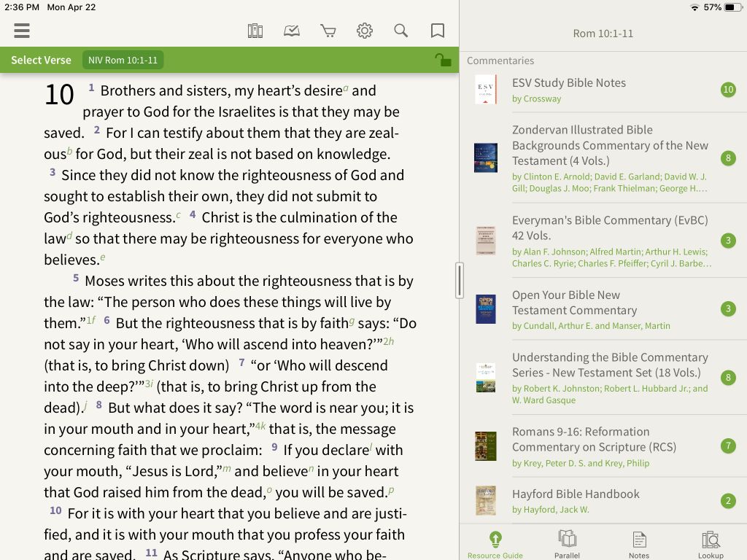Screen dimensions: 747x560
Task: Open the NIV Rom 10:1-11 reference selector
Action: tap(123, 60)
